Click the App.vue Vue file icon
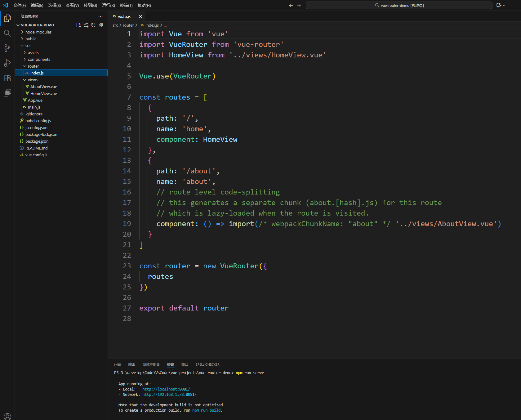The height and width of the screenshot is (420, 521). (25, 100)
